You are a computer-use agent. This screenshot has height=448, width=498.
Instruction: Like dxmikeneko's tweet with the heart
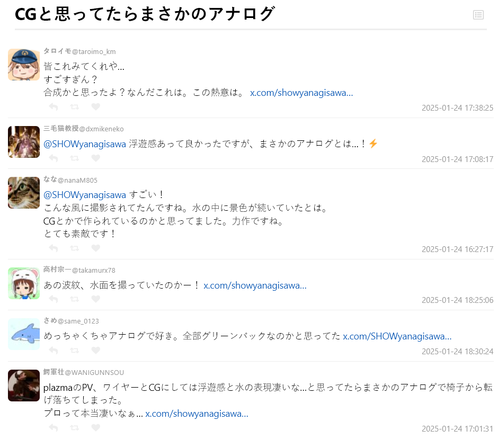(95, 158)
